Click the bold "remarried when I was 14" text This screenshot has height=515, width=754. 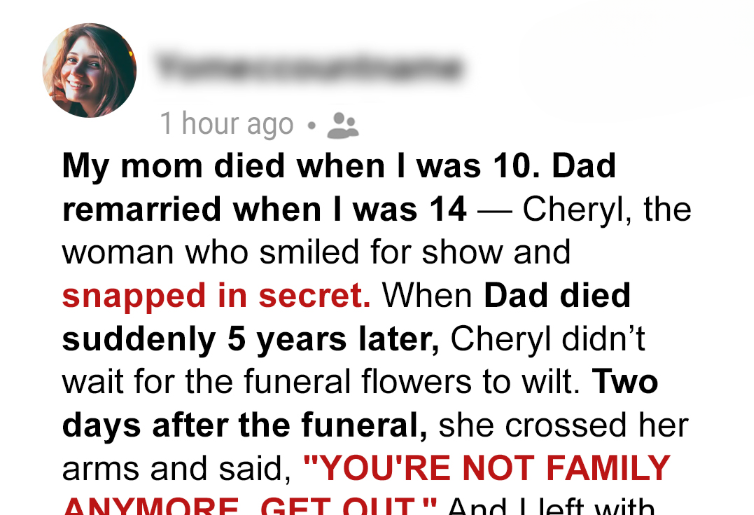(x=264, y=210)
